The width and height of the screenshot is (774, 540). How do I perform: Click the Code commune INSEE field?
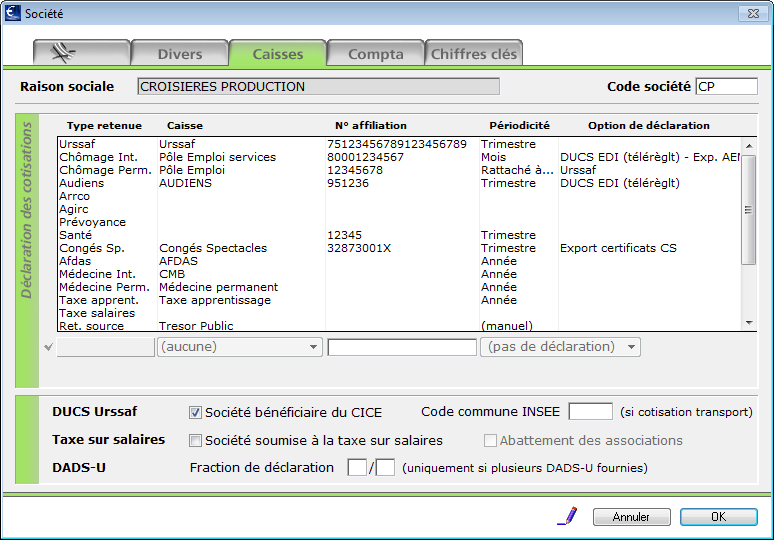click(x=590, y=411)
